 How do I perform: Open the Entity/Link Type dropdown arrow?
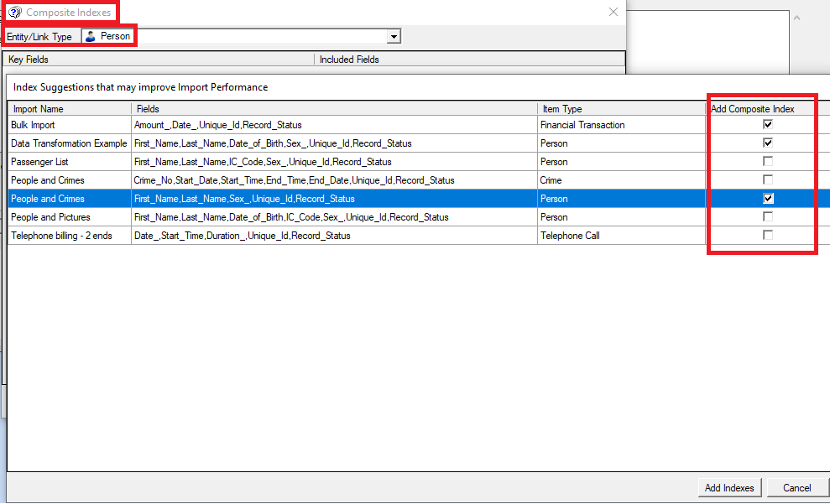click(x=393, y=37)
